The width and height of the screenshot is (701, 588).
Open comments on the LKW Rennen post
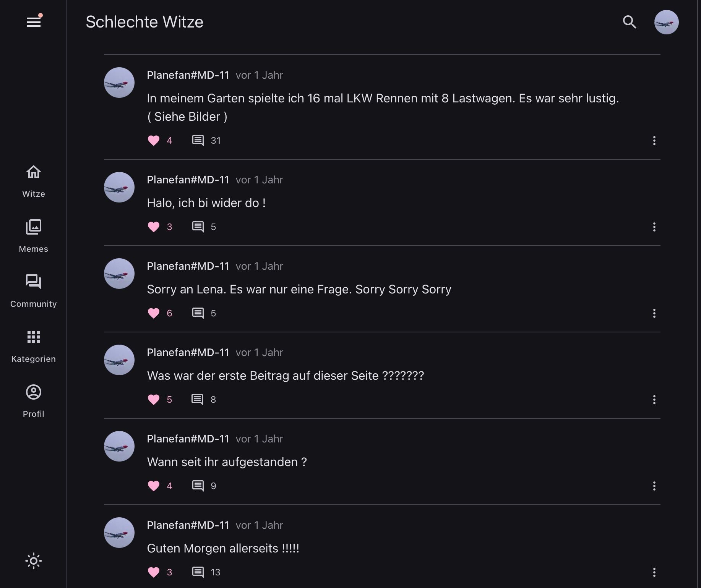point(198,141)
